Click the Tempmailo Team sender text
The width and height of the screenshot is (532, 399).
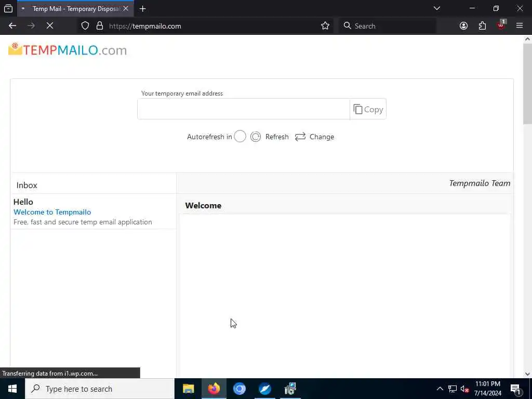[480, 183]
